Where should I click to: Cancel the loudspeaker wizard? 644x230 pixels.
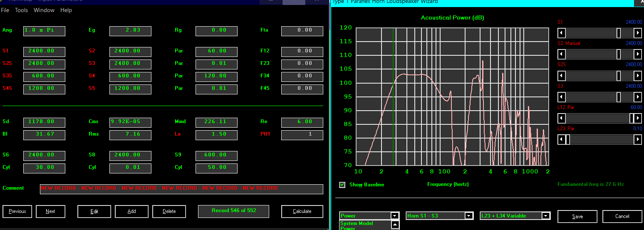[x=622, y=216]
